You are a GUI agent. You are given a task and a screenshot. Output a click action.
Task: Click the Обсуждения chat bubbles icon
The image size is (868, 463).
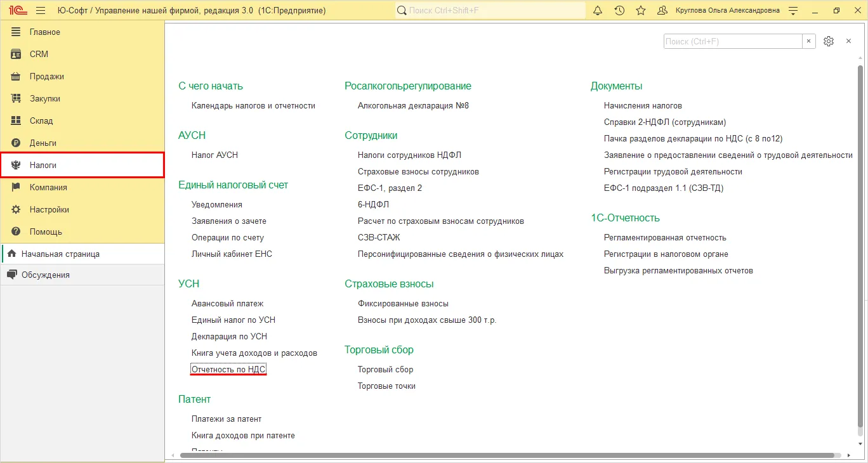click(x=11, y=275)
